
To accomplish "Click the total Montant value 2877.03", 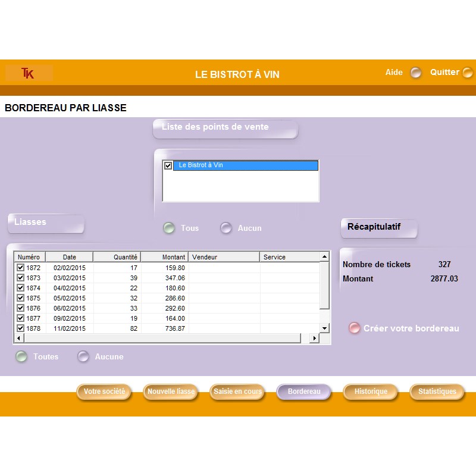I will point(444,278).
